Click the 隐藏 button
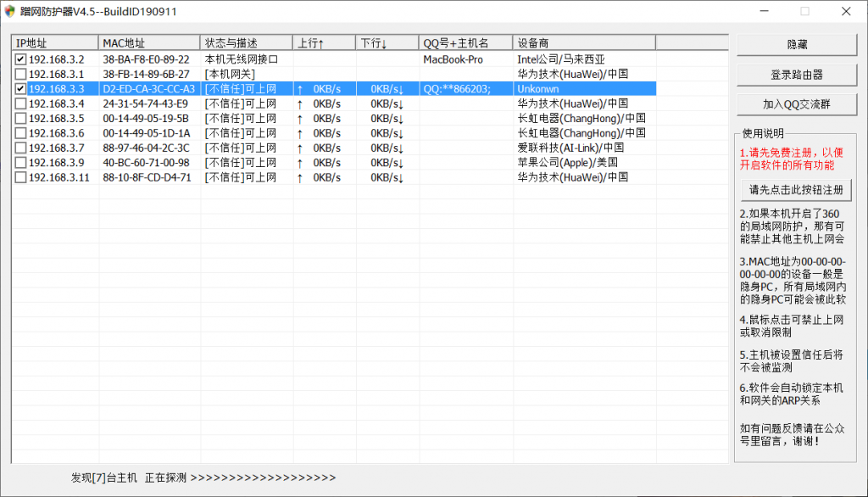Image resolution: width=868 pixels, height=497 pixels. pos(797,45)
